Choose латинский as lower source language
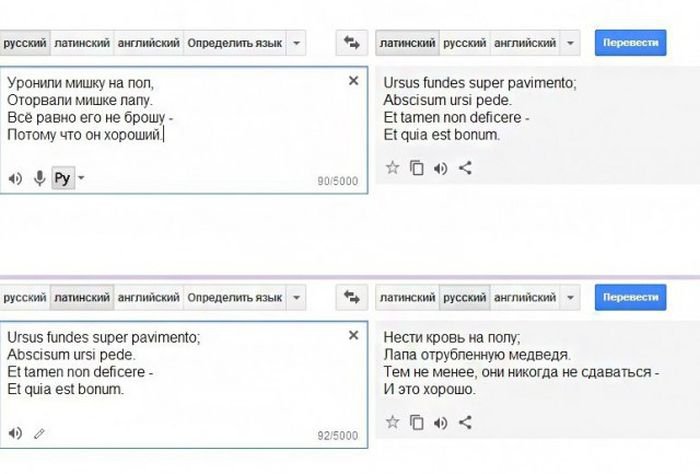The width and height of the screenshot is (700, 474). 81,297
